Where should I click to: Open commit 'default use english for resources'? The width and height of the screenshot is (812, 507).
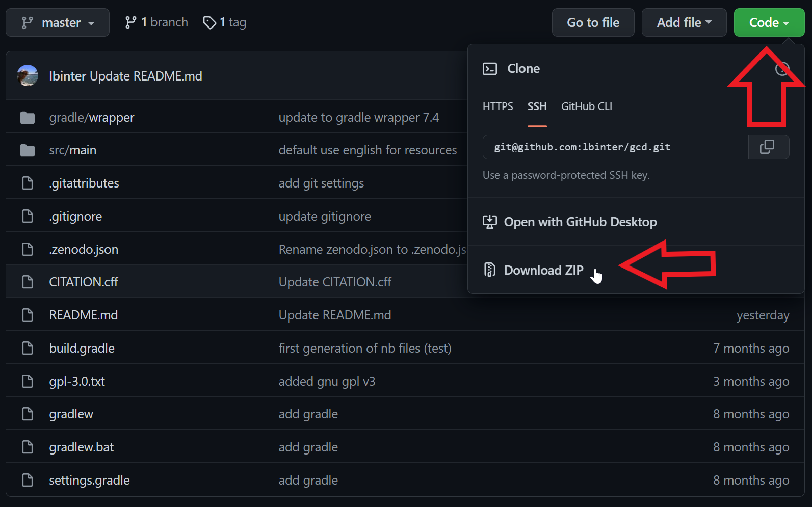[368, 150]
